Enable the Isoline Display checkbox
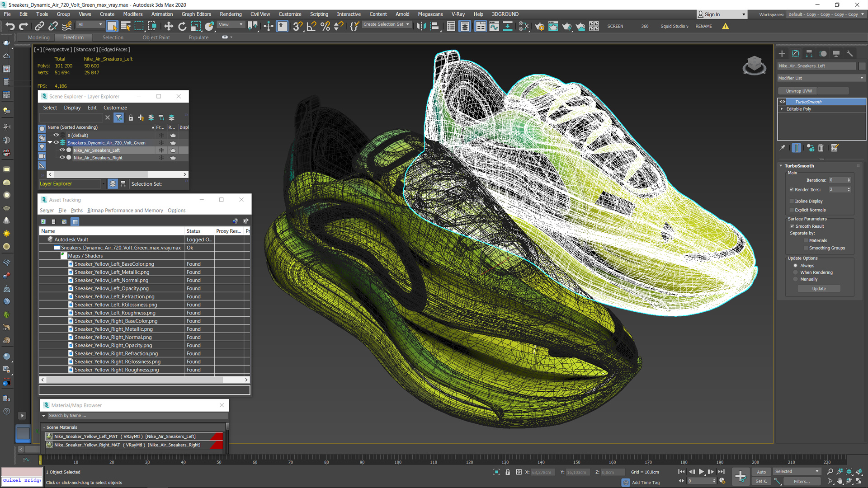The width and height of the screenshot is (868, 488). click(x=792, y=201)
